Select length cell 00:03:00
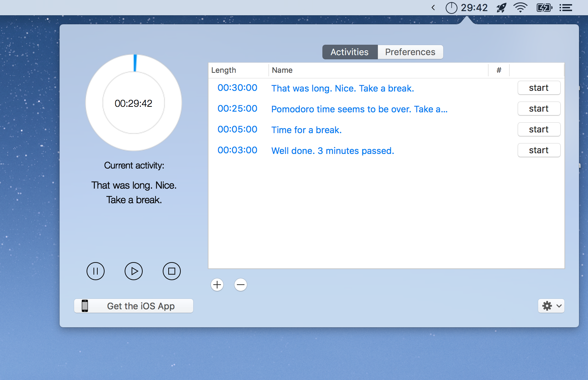The height and width of the screenshot is (380, 588). pyautogui.click(x=238, y=150)
